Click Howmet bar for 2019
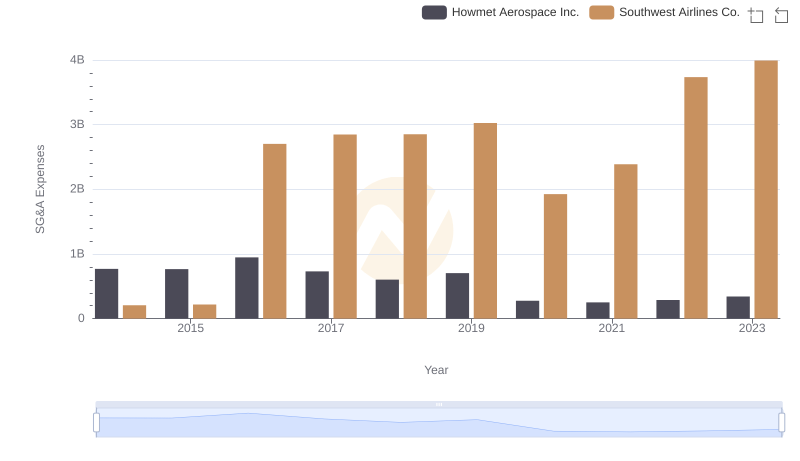This screenshot has height=461, width=800. pyautogui.click(x=457, y=296)
